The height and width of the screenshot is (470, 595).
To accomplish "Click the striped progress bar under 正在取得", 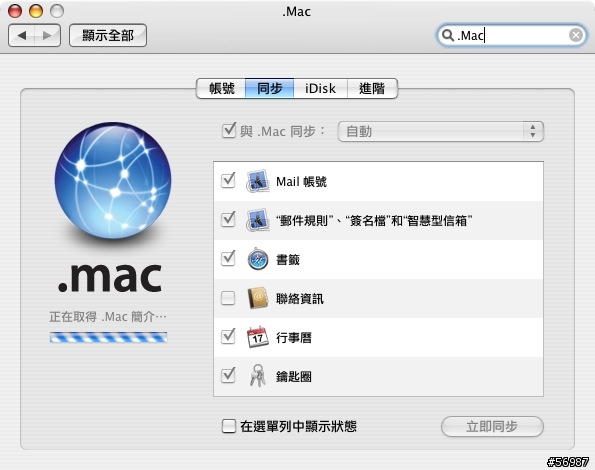I will 109,337.
